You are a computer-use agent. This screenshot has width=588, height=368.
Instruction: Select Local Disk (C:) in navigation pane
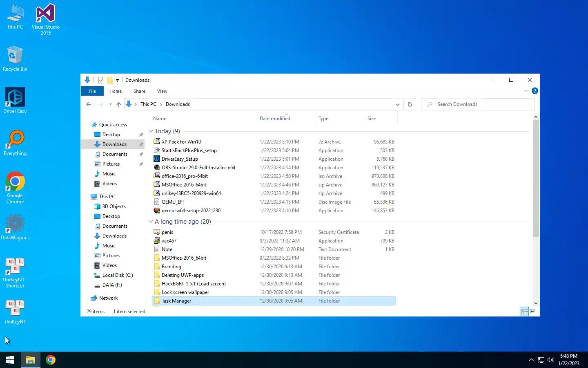[x=118, y=275]
